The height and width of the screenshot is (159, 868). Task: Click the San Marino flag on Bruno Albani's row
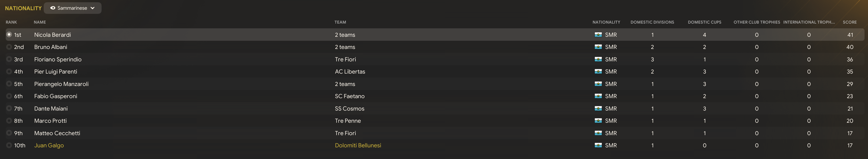(598, 47)
